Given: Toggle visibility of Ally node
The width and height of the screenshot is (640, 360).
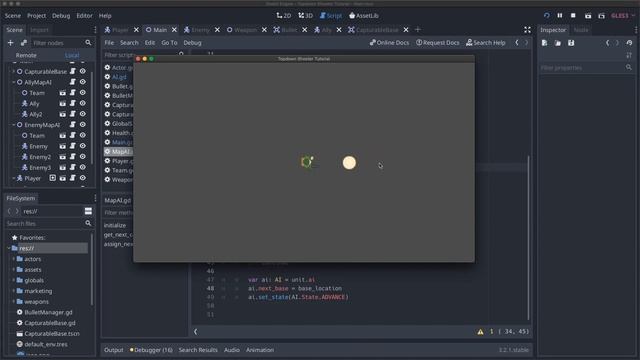Looking at the screenshot, I should 83,103.
